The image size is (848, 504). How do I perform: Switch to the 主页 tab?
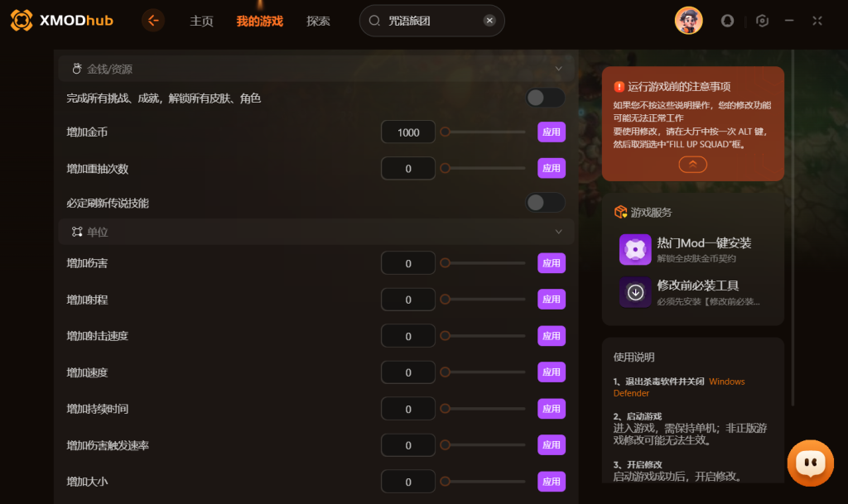pos(201,21)
